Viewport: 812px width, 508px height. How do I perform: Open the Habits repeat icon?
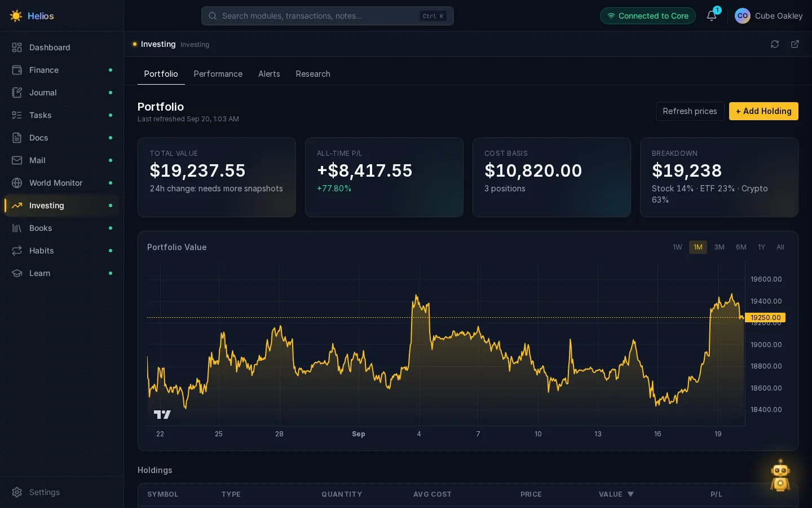17,251
